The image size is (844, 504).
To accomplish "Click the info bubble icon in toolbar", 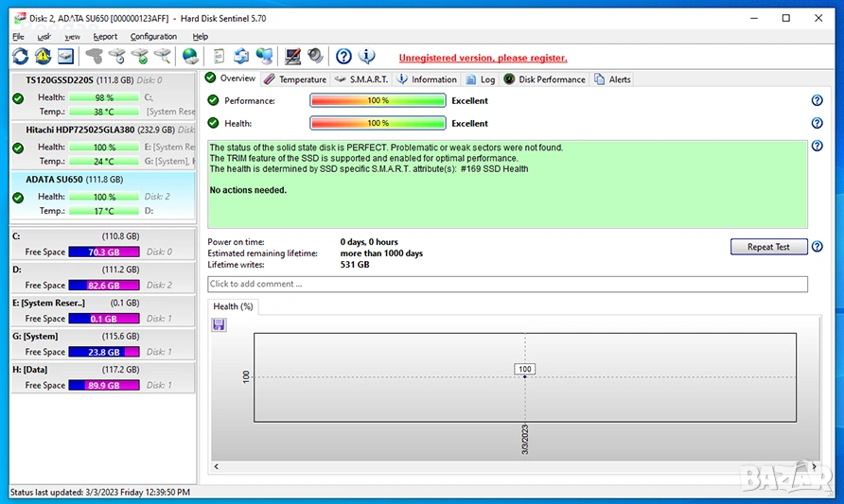I will pyautogui.click(x=367, y=57).
